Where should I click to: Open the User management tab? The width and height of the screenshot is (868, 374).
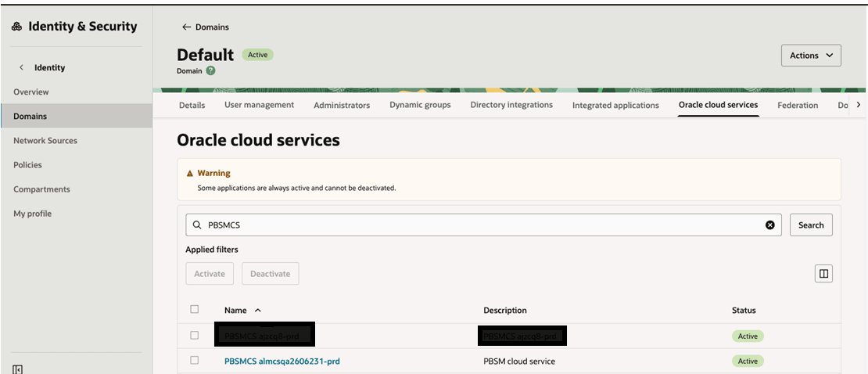(259, 105)
